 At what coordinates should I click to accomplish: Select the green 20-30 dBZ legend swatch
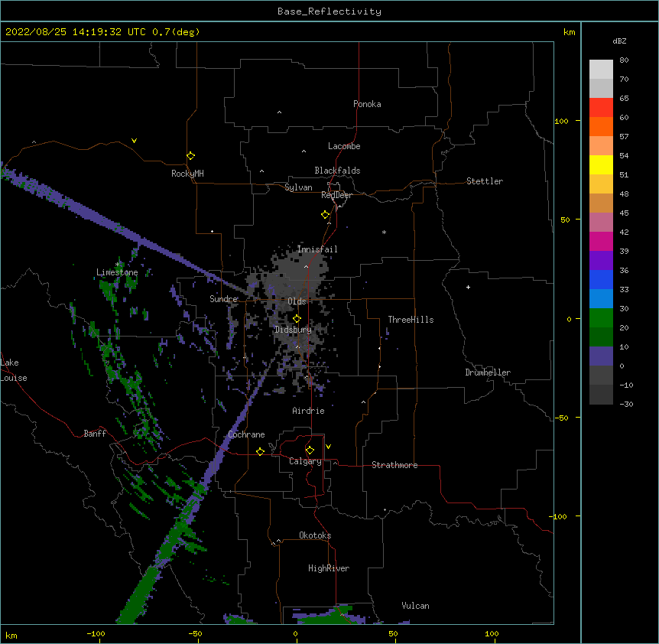(x=601, y=318)
